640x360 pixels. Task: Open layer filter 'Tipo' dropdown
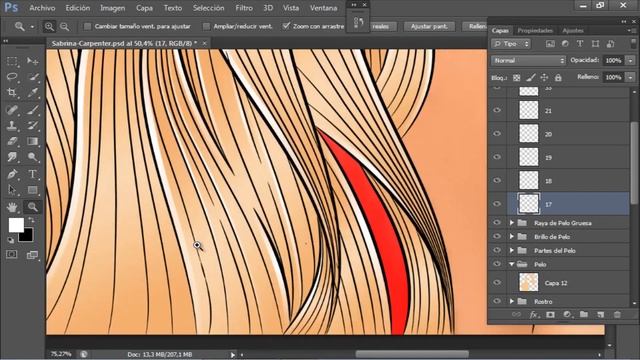(511, 44)
